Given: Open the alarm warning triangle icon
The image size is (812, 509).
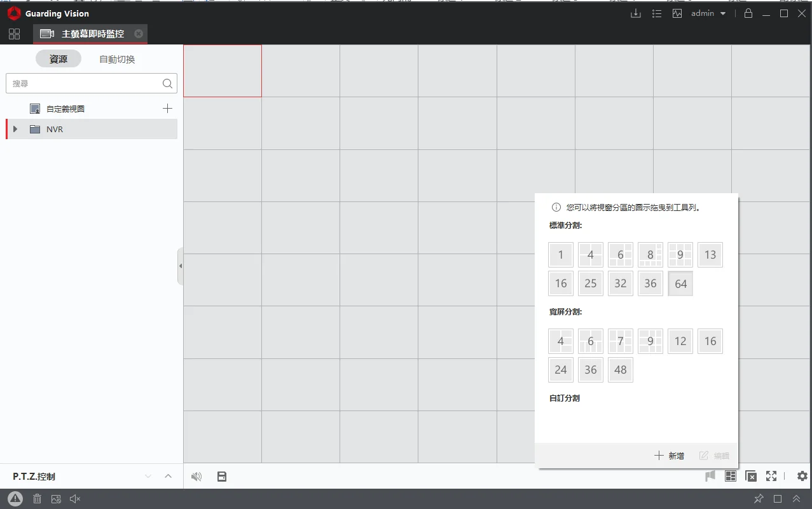Looking at the screenshot, I should [x=15, y=499].
